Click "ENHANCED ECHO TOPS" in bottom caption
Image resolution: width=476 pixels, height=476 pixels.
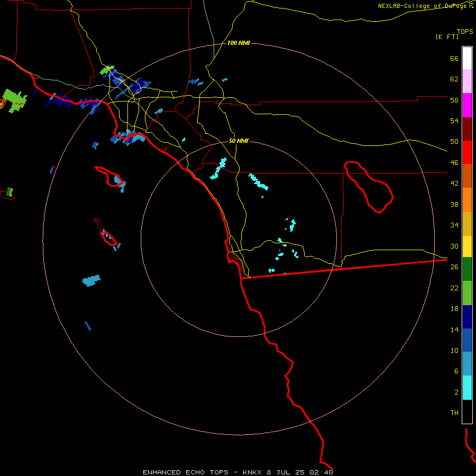pos(186,472)
